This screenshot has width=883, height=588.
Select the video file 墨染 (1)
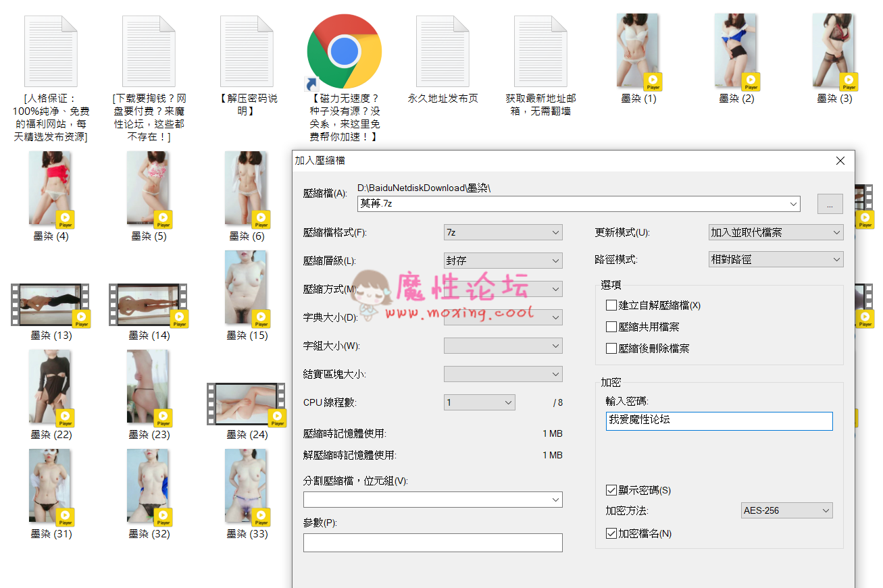[638, 52]
